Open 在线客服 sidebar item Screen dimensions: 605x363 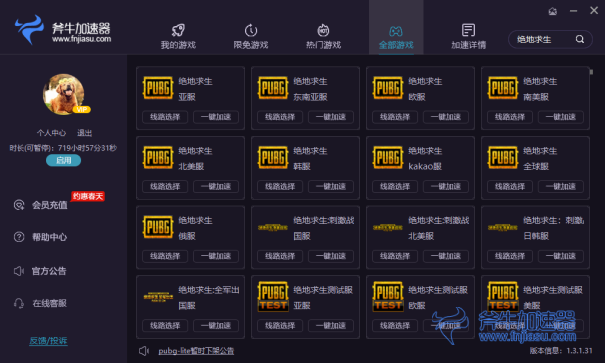(x=49, y=303)
